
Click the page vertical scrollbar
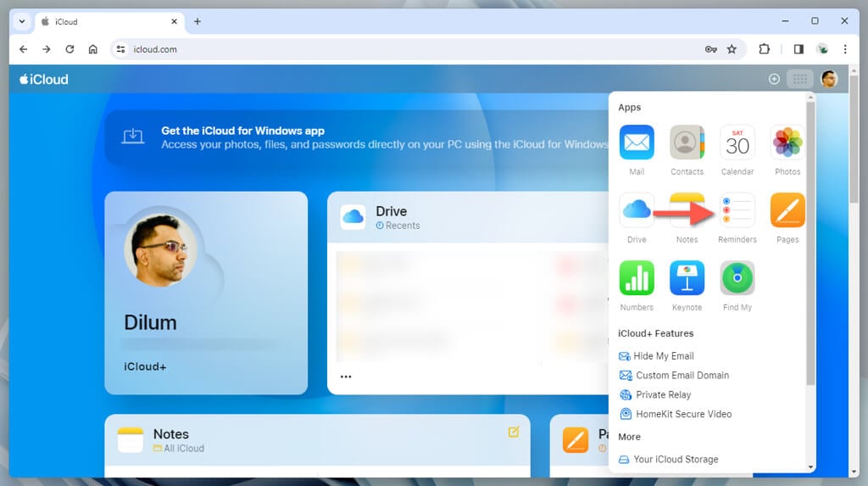(854, 140)
